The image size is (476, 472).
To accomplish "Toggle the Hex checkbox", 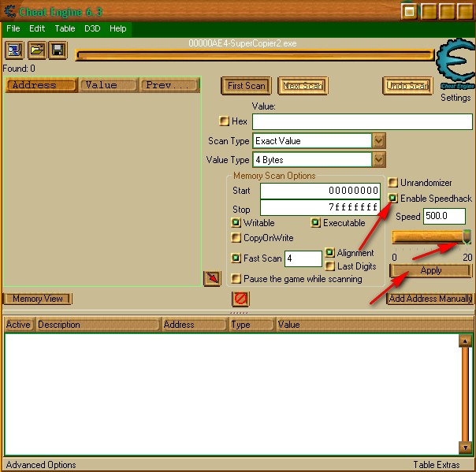I will (x=224, y=121).
